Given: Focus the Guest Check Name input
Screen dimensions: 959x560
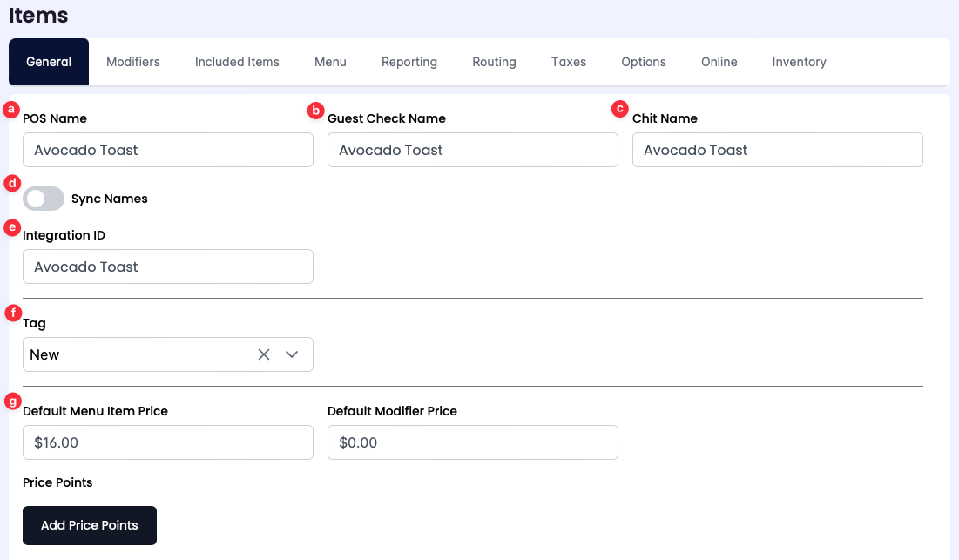Looking at the screenshot, I should [473, 150].
